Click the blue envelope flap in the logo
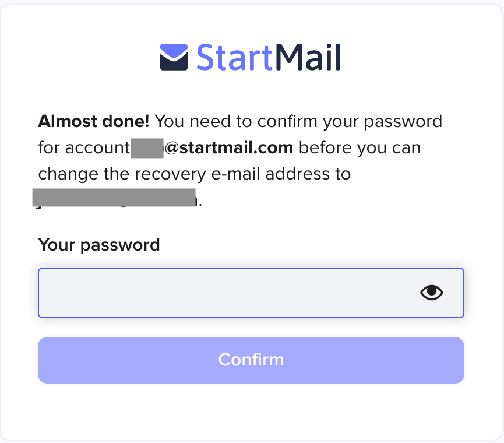The image size is (504, 443). point(174,49)
